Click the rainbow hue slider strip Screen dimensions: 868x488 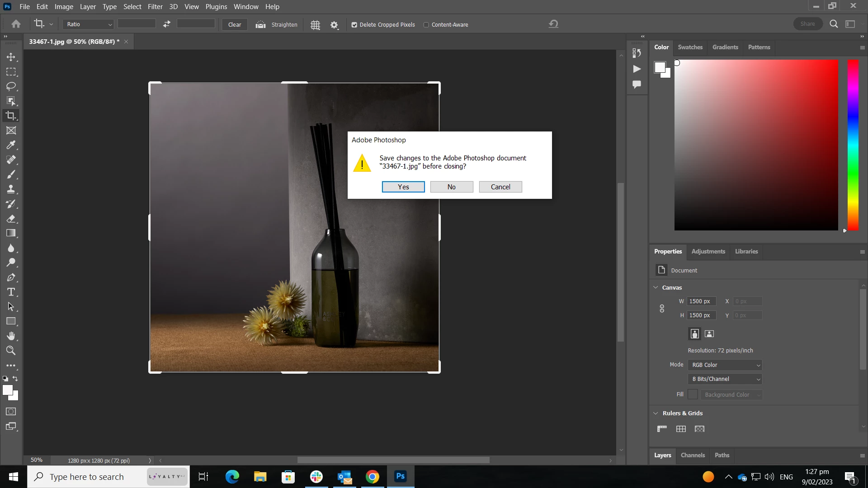tap(853, 145)
